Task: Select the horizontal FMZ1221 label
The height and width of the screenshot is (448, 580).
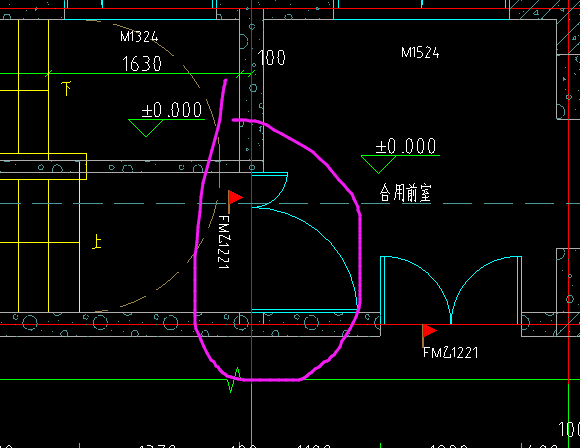Action: point(450,353)
